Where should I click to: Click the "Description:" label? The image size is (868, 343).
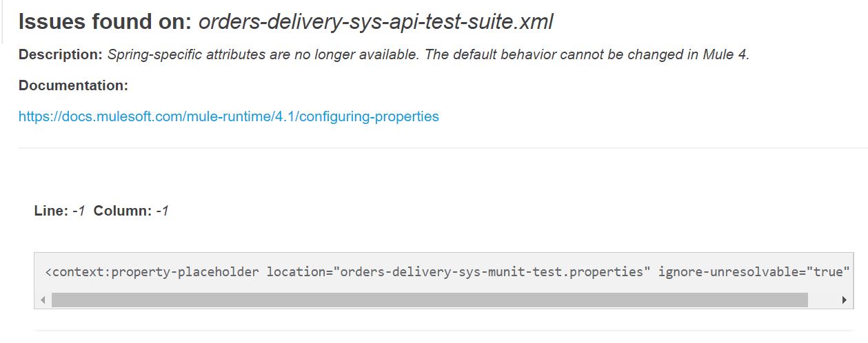[x=61, y=54]
